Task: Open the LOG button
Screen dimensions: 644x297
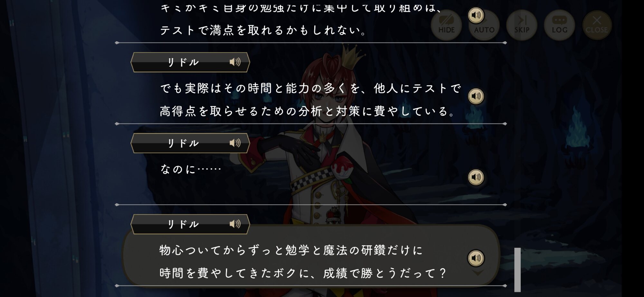Action: 560,25
